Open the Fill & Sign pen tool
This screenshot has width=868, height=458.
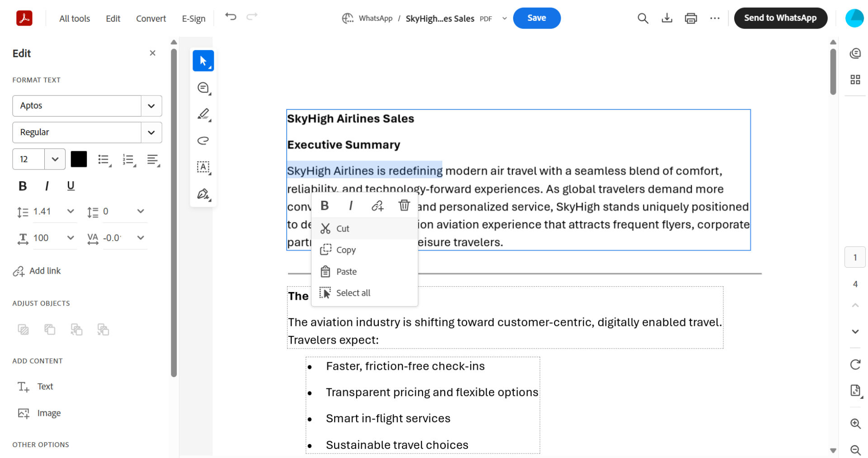203,194
